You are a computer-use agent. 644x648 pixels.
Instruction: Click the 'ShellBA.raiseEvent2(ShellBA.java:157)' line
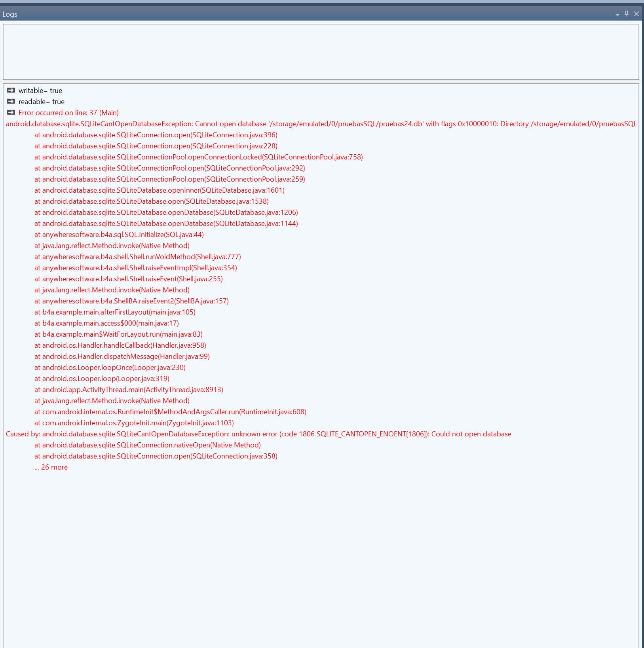pyautogui.click(x=131, y=301)
